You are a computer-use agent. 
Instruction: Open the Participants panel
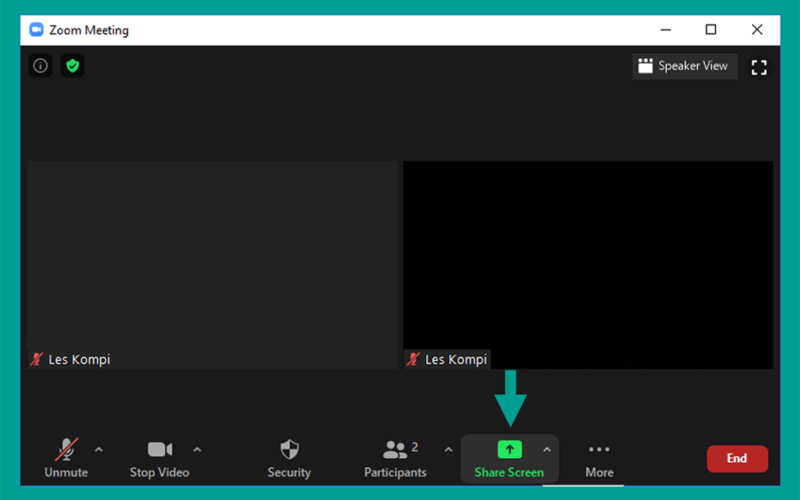[x=395, y=458]
